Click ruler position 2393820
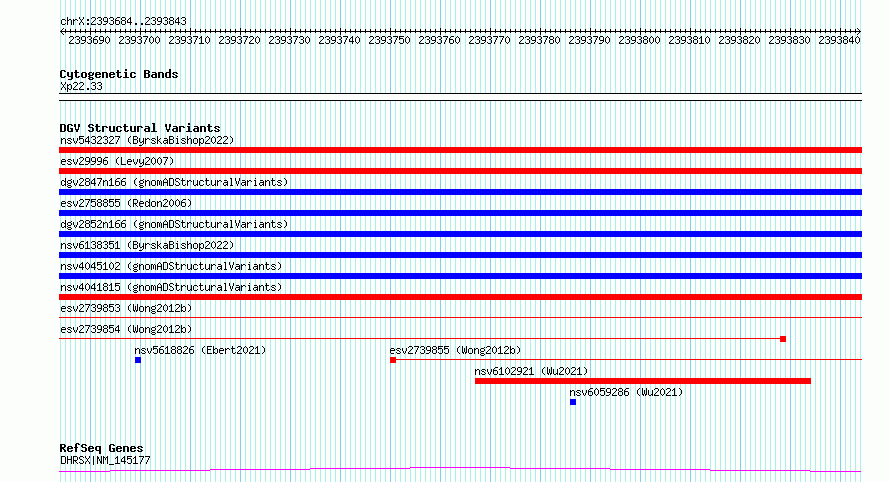The width and height of the screenshot is (890, 482). click(739, 40)
